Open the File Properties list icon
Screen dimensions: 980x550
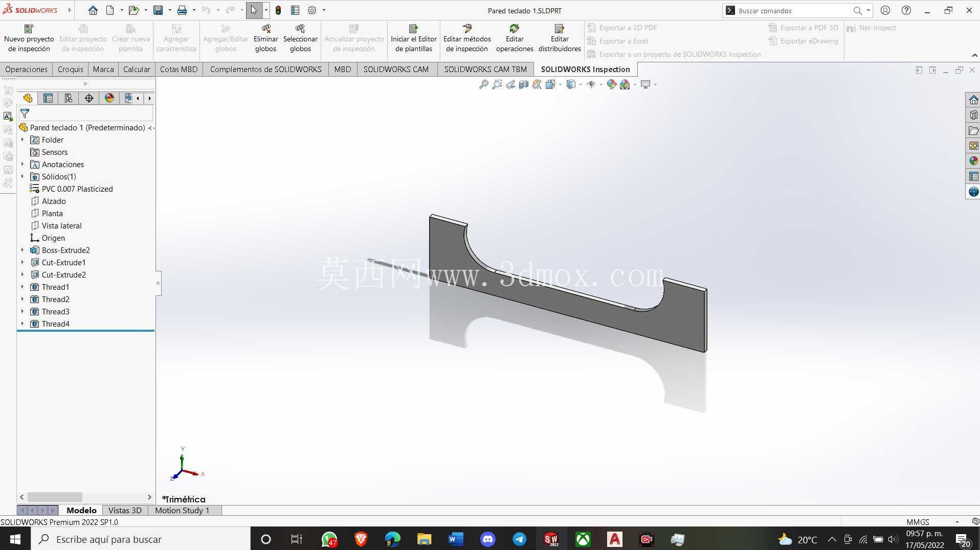click(x=295, y=10)
